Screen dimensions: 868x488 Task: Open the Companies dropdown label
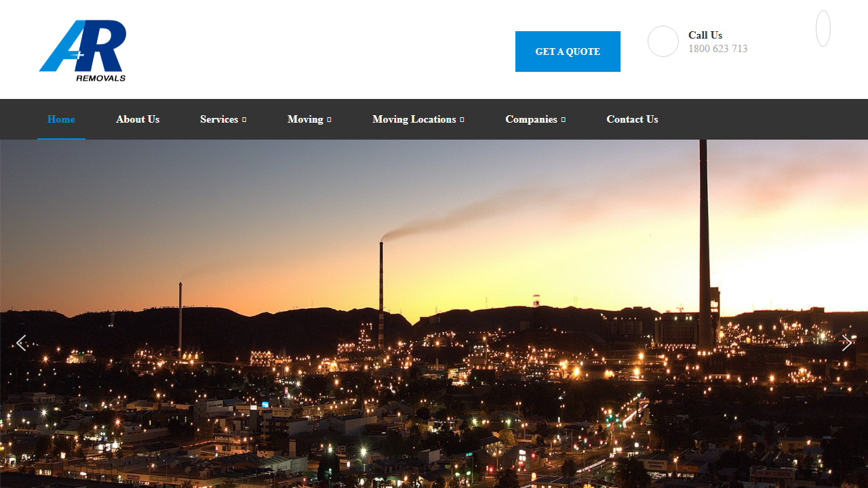coord(531,119)
